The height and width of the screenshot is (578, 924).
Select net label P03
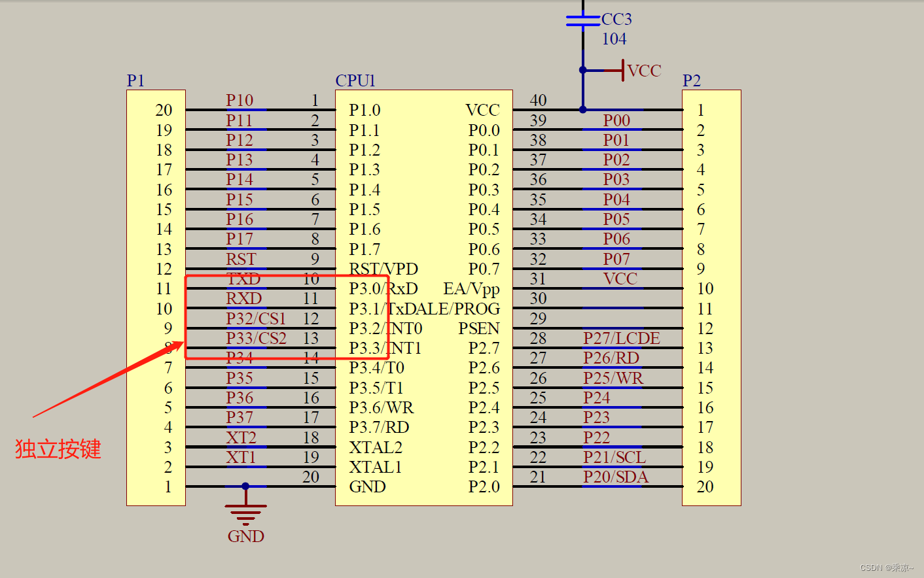click(616, 179)
